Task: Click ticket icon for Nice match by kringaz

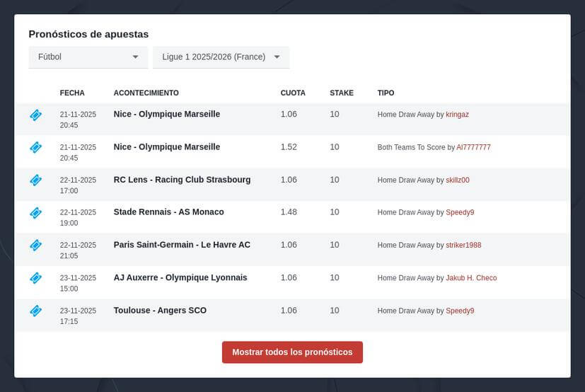Action: (35, 115)
